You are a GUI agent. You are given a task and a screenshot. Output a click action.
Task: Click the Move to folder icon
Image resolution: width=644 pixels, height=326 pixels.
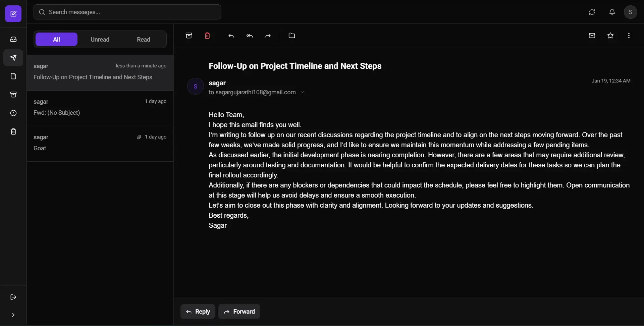(x=292, y=36)
